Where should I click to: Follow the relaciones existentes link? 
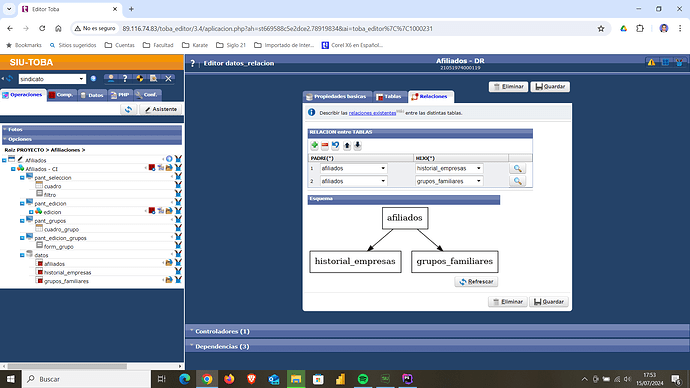point(372,113)
